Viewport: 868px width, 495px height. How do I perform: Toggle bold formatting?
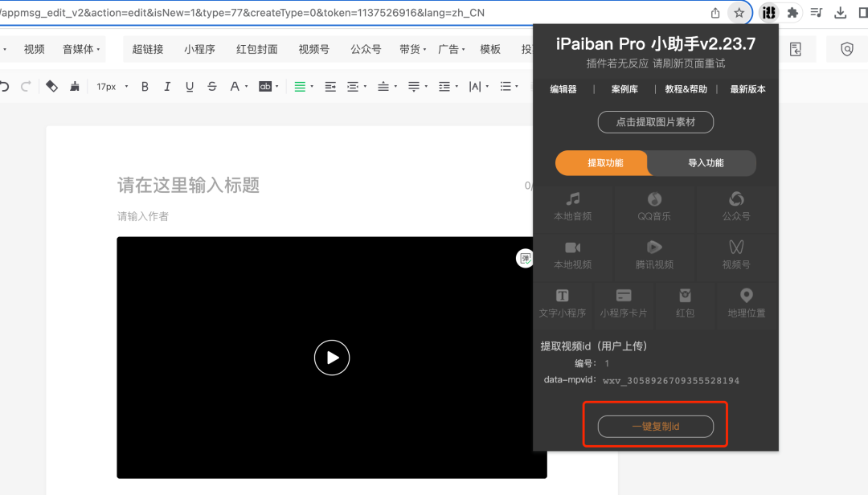tap(145, 86)
